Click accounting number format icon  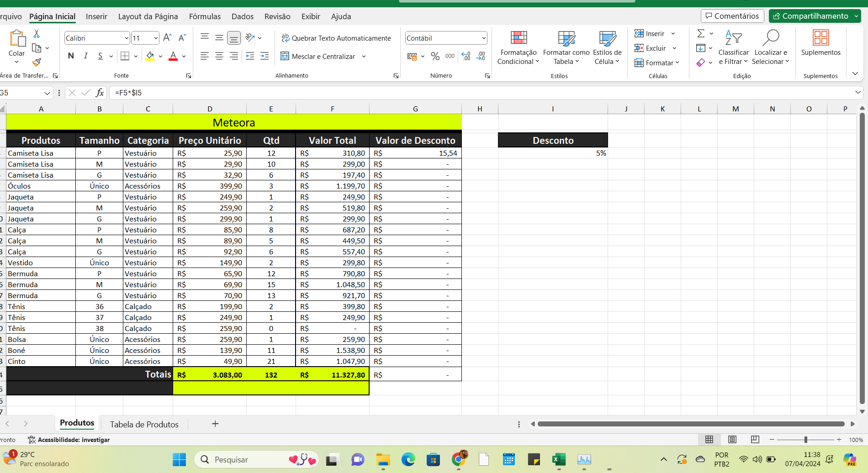click(412, 56)
